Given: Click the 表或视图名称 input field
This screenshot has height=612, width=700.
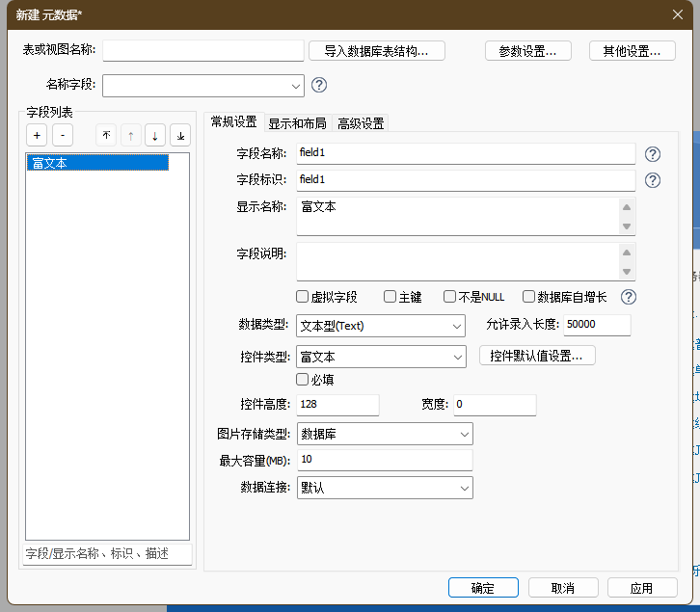Looking at the screenshot, I should (x=202, y=51).
